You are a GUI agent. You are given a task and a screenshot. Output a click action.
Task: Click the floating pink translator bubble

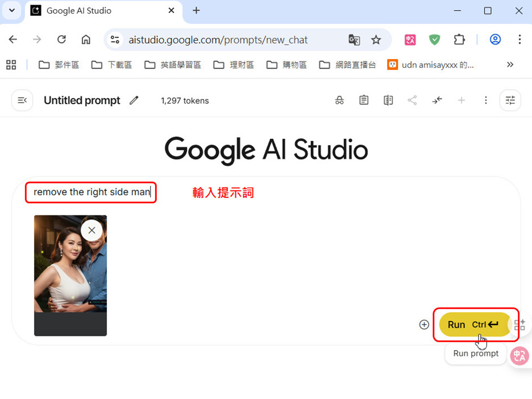click(x=519, y=356)
